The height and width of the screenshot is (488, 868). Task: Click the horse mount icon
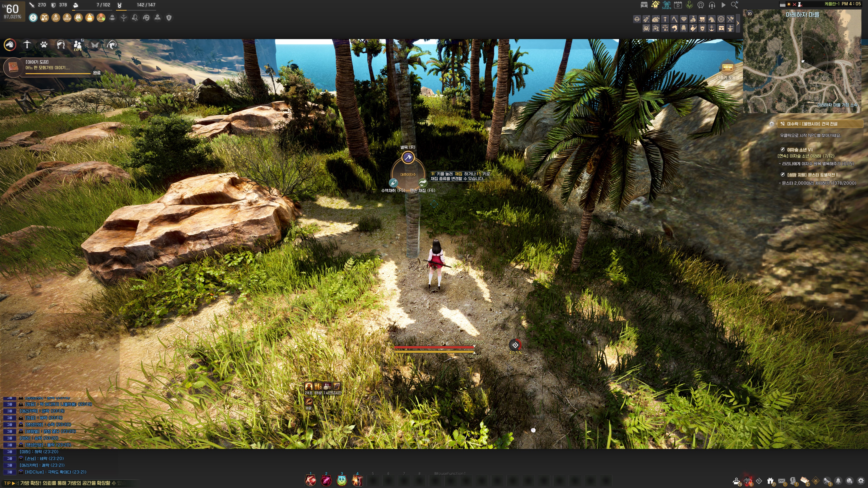pos(10,45)
